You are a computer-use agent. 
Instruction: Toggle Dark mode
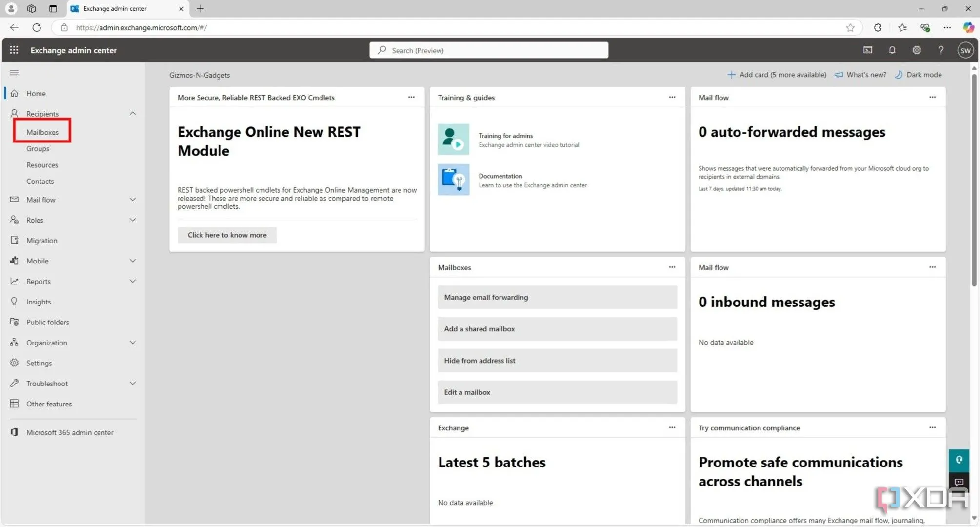coord(918,75)
